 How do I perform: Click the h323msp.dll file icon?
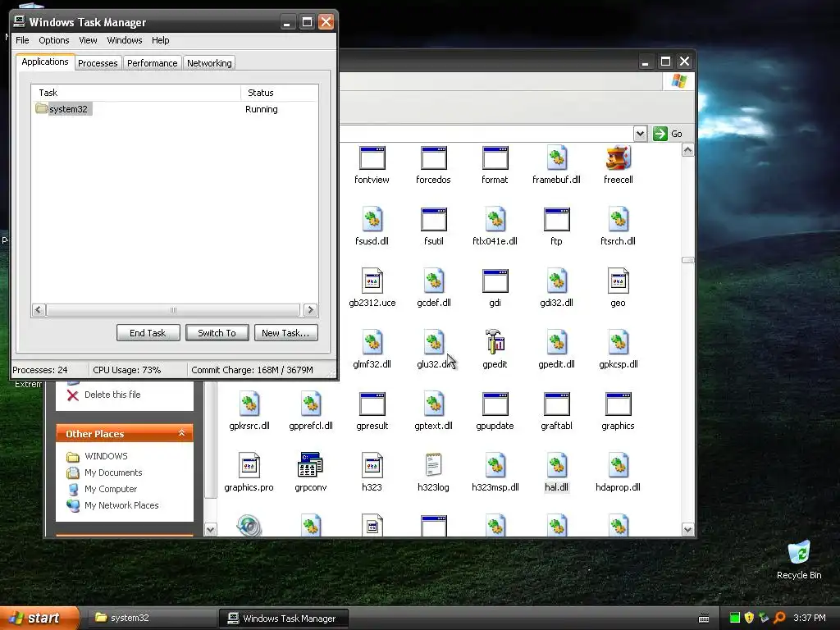pyautogui.click(x=495, y=466)
